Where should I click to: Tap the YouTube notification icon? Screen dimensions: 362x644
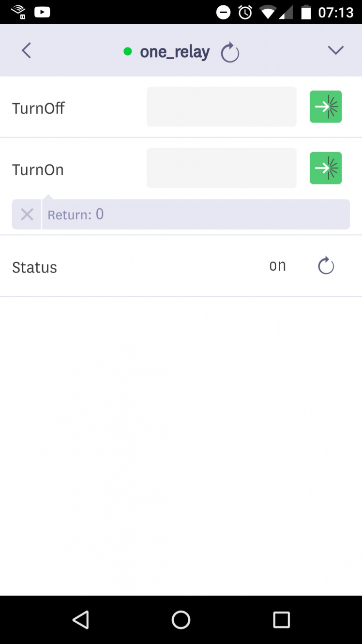click(42, 12)
